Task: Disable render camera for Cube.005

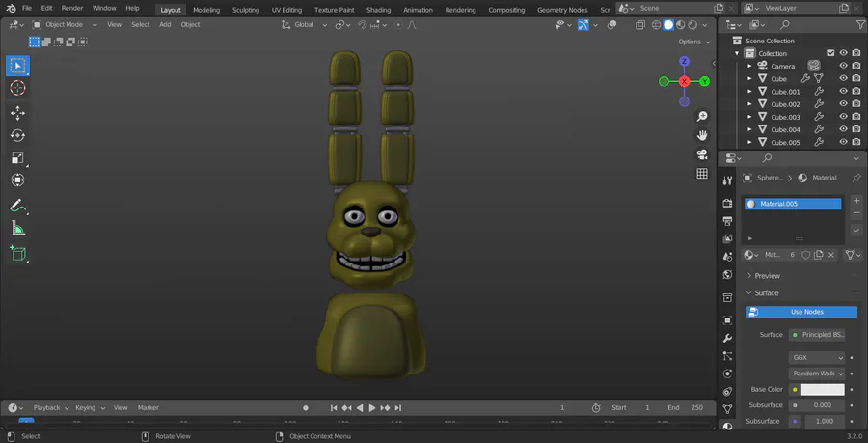Action: pos(855,142)
